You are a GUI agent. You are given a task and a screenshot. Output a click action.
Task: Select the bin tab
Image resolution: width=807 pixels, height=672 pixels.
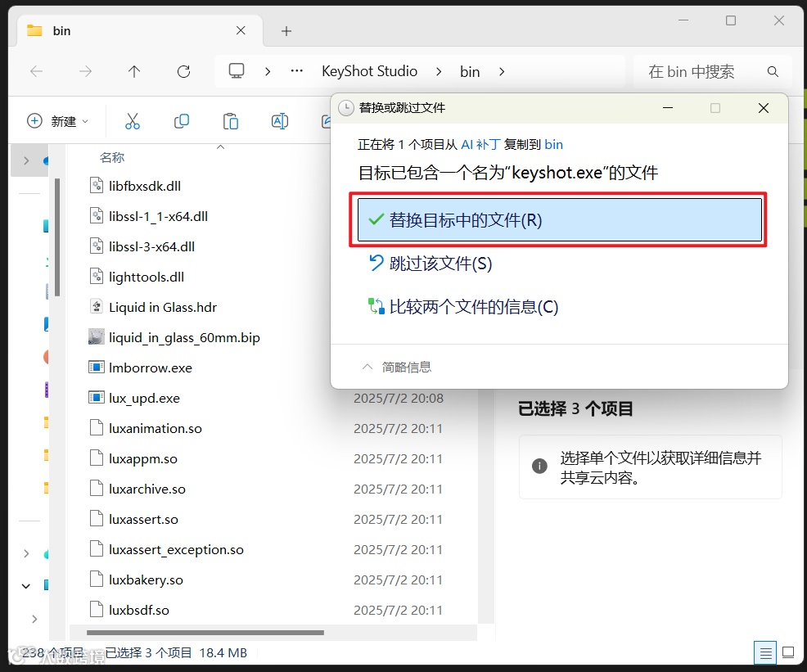click(x=140, y=31)
